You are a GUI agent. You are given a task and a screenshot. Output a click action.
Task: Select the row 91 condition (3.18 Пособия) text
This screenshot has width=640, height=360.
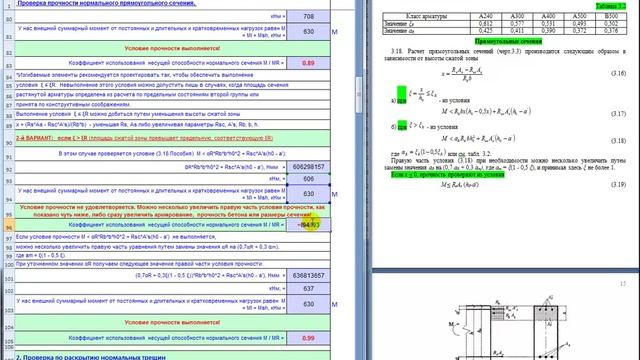(172, 153)
